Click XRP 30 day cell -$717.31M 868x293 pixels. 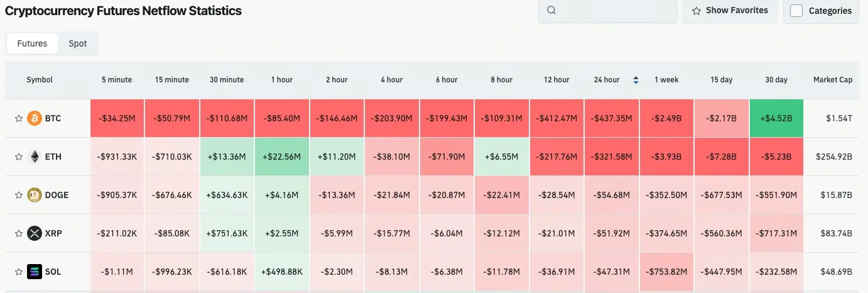pyautogui.click(x=776, y=233)
